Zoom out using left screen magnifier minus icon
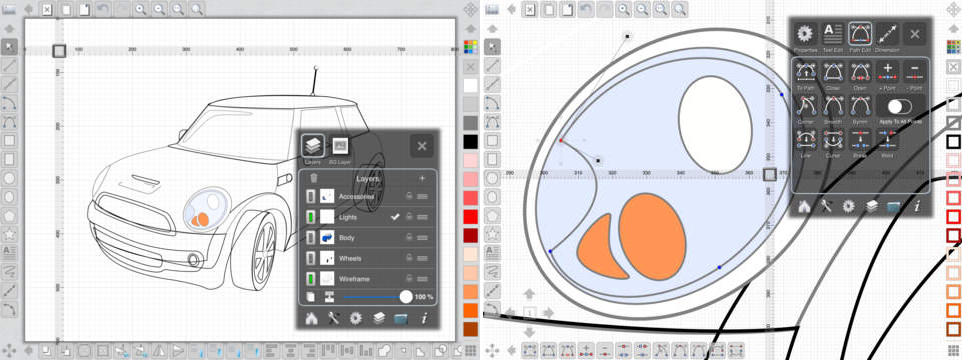The image size is (962, 360). (x=159, y=9)
